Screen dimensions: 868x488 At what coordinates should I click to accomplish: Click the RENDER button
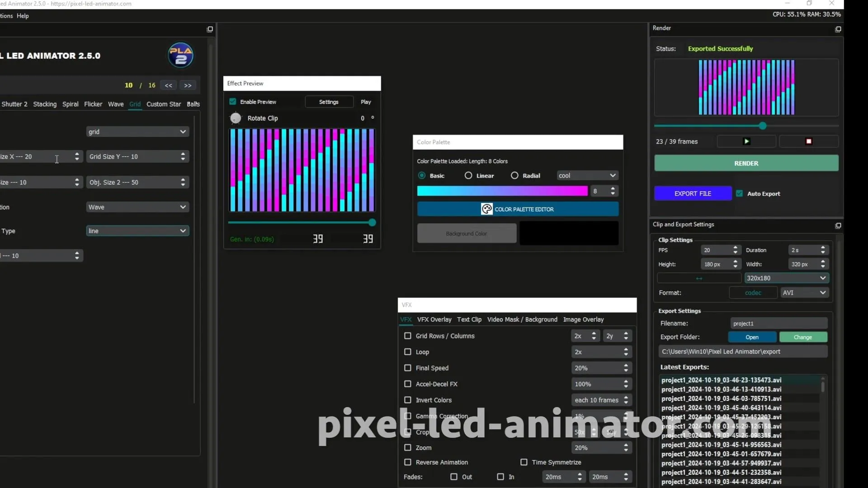[746, 163]
